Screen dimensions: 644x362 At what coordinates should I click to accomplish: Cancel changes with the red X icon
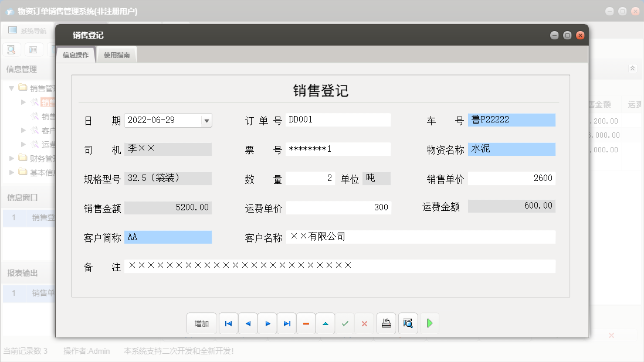[364, 323]
